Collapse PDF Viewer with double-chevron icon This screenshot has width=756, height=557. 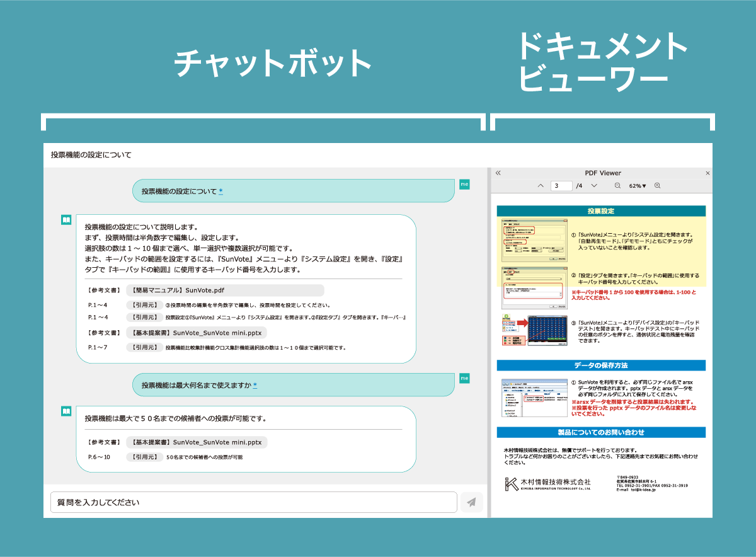click(498, 173)
